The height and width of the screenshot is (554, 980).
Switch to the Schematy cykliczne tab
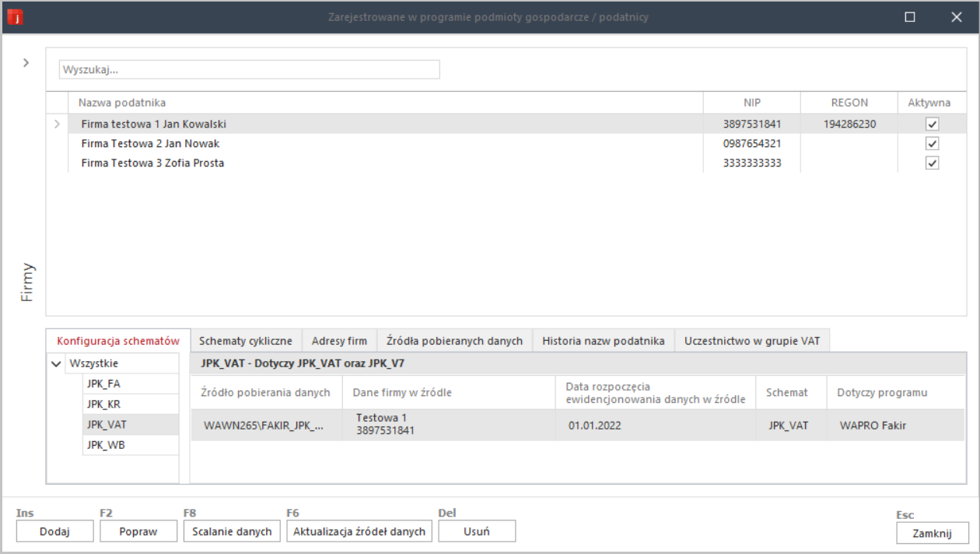(x=247, y=340)
